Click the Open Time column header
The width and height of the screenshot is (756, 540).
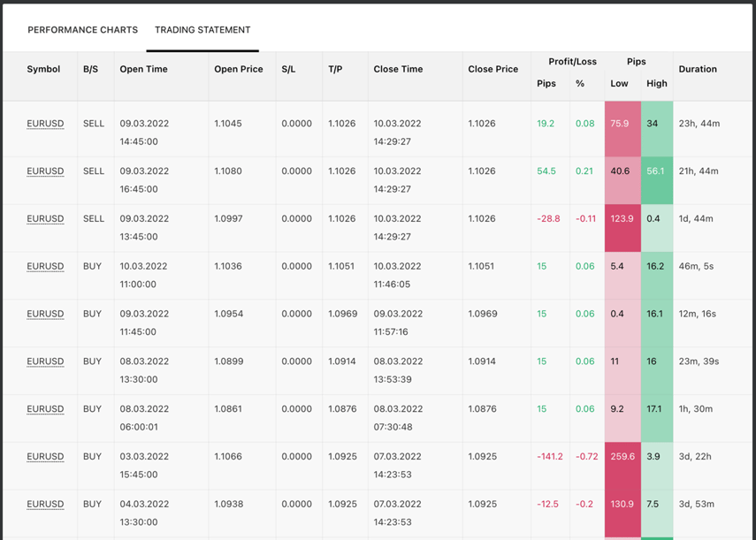143,69
